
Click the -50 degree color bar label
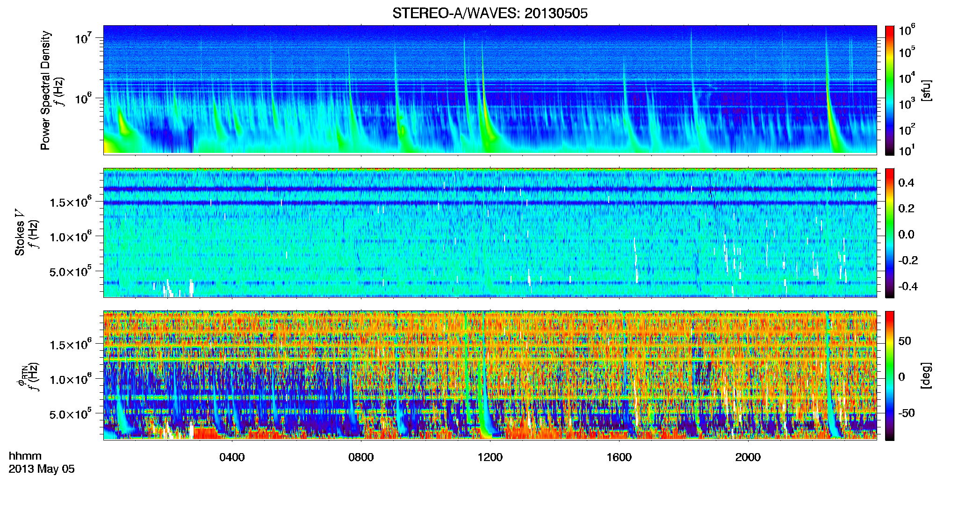pos(906,413)
